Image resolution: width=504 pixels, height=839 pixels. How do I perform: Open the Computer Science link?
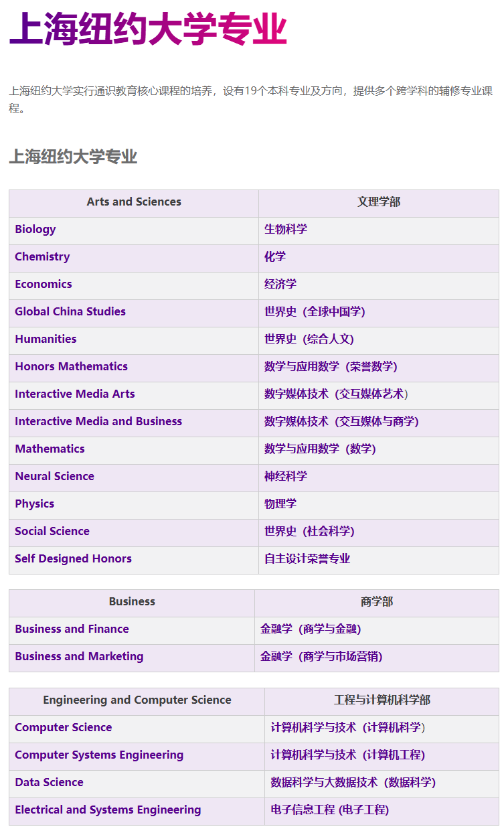tap(64, 727)
